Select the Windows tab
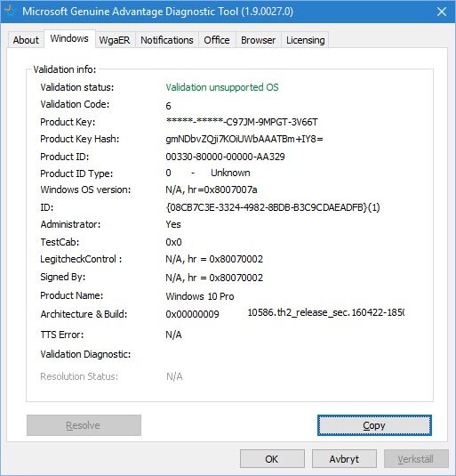 (x=69, y=38)
